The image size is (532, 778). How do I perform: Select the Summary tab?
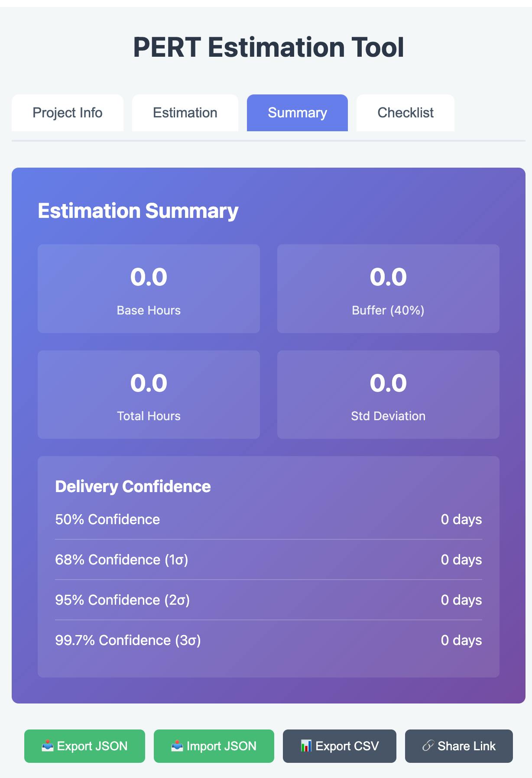pyautogui.click(x=297, y=113)
